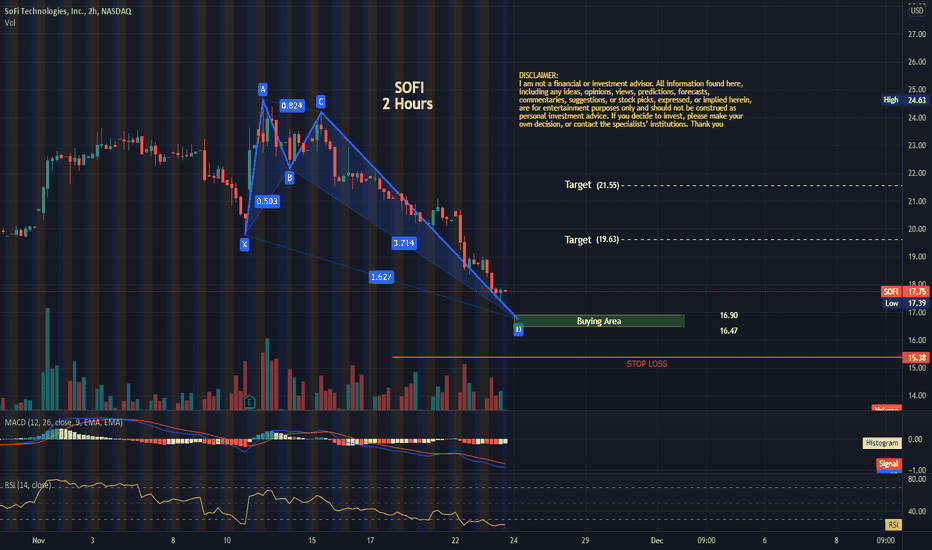Click the Histogram axis tag
Image resolution: width=932 pixels, height=550 pixels.
click(x=882, y=443)
